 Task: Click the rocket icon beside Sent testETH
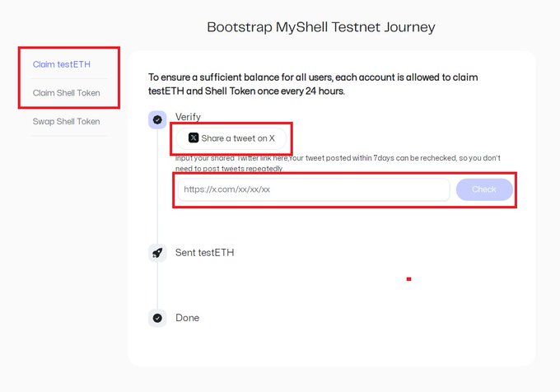[x=157, y=253]
